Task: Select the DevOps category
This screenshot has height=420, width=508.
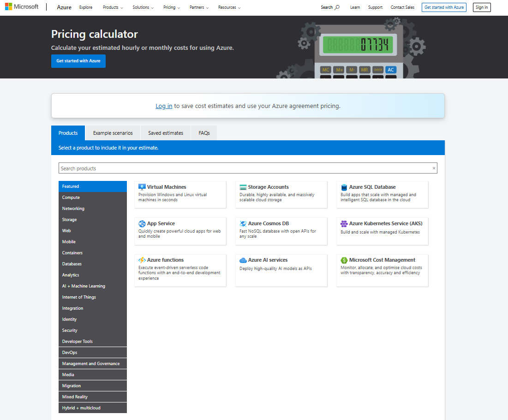Action: [93, 353]
